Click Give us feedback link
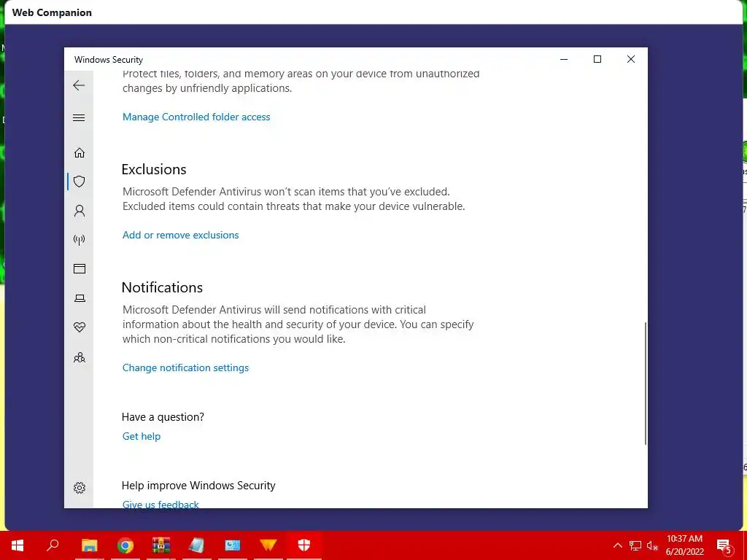The height and width of the screenshot is (560, 747). point(160,505)
